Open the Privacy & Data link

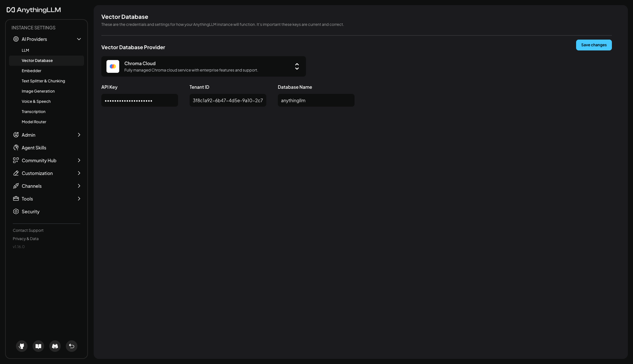26,239
